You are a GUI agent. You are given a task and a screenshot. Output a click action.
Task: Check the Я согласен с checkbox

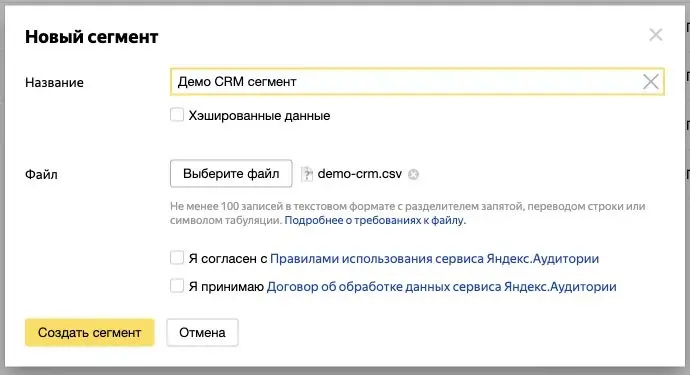pyautogui.click(x=177, y=258)
